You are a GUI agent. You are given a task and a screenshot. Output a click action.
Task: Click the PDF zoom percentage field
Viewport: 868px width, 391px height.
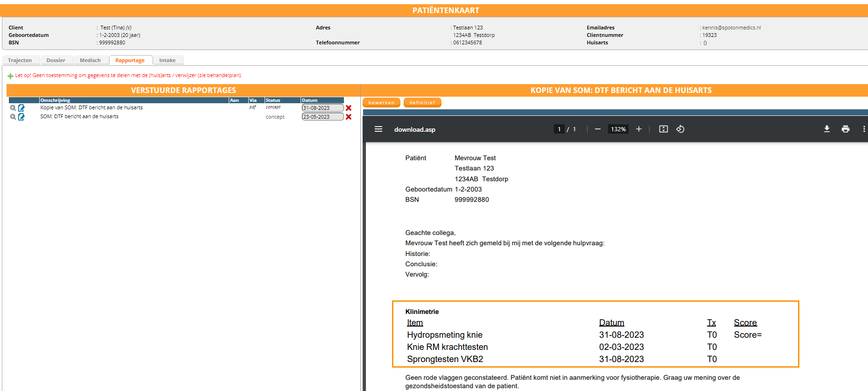click(618, 129)
